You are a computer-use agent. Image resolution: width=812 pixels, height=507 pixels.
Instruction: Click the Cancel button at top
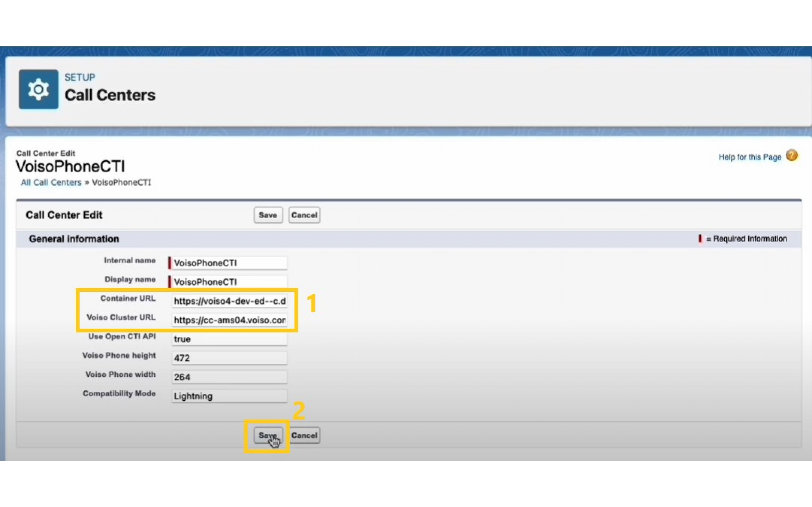coord(303,215)
